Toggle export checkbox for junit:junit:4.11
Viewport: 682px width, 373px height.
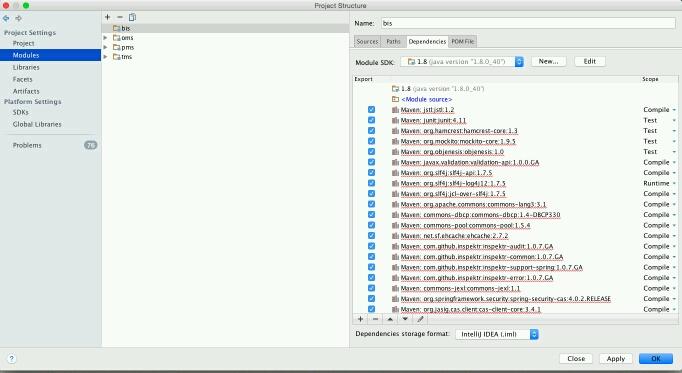(371, 120)
